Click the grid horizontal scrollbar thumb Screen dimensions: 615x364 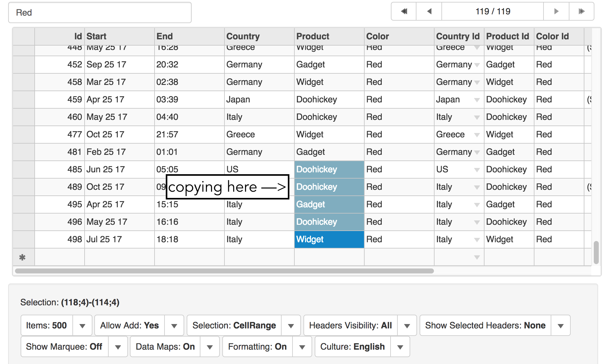[224, 271]
